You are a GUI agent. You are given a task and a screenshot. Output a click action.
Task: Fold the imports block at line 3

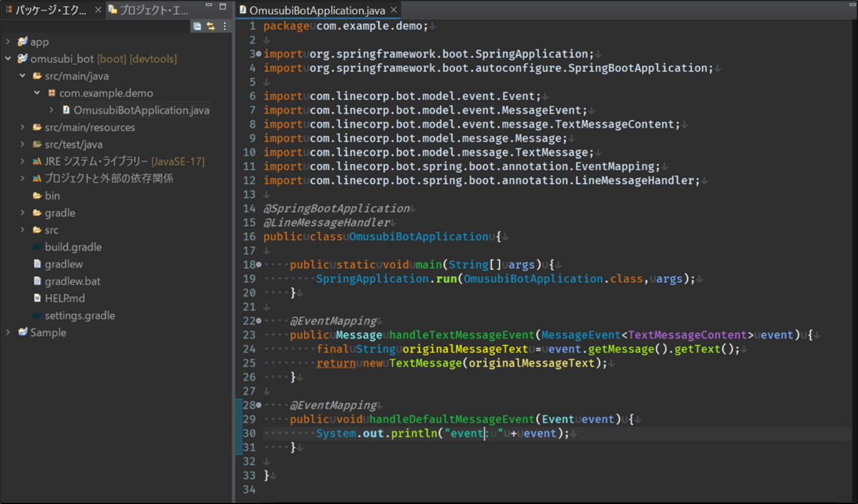click(258, 54)
